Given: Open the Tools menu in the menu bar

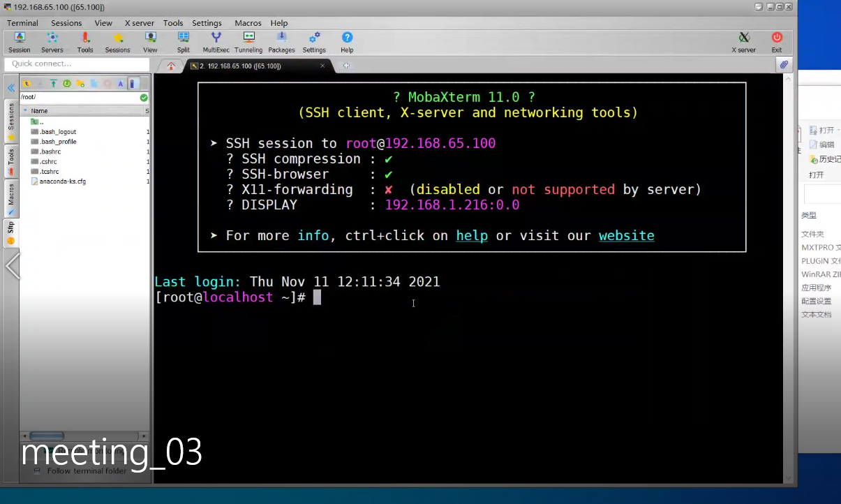Looking at the screenshot, I should [173, 23].
